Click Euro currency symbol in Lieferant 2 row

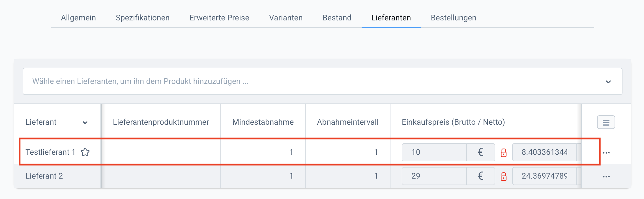(x=480, y=176)
